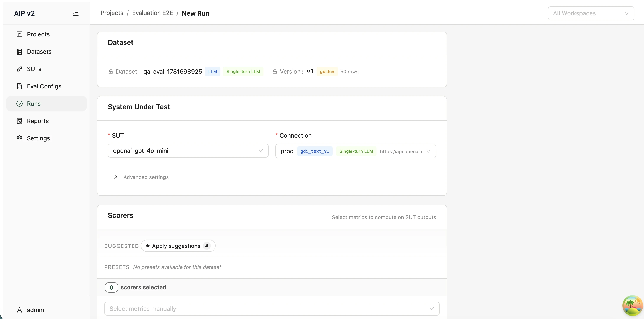Click the PRESETS label
This screenshot has width=644, height=319.
117,267
